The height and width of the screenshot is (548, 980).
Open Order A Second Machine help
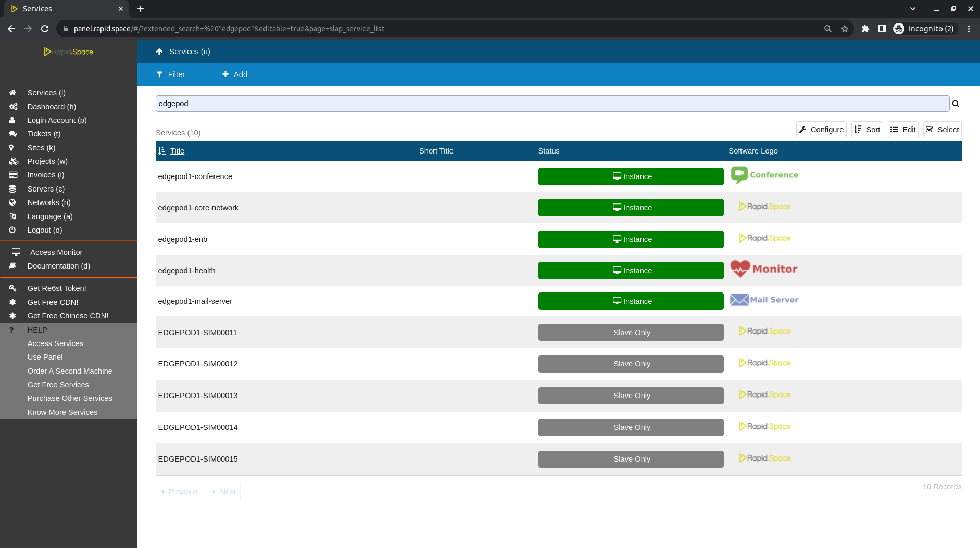pyautogui.click(x=70, y=371)
